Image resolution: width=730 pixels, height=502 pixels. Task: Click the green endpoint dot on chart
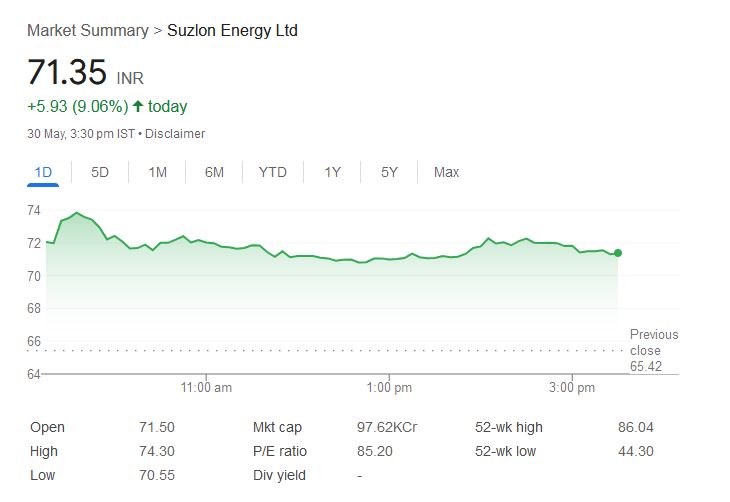618,253
